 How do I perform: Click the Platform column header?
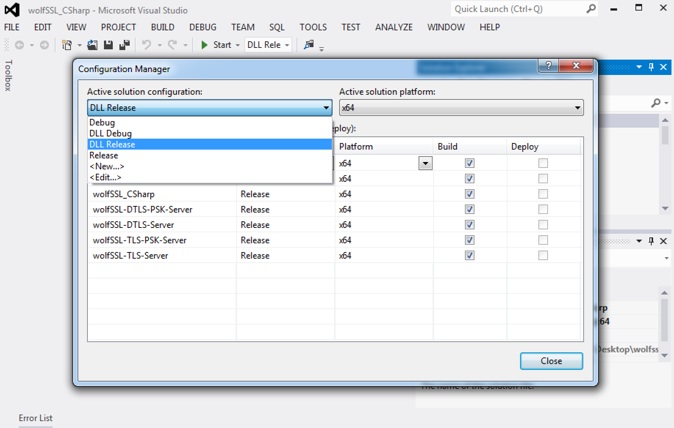(x=384, y=147)
